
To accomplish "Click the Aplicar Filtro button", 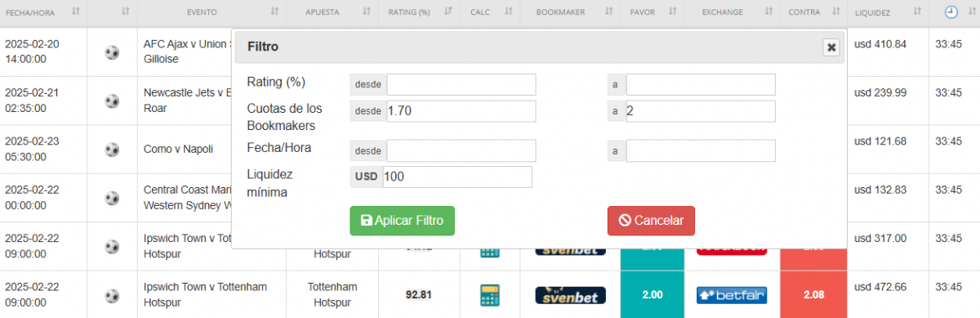I will [x=402, y=221].
